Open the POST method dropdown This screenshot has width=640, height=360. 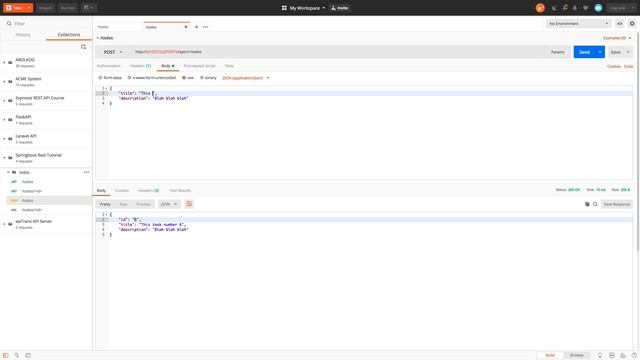click(113, 52)
